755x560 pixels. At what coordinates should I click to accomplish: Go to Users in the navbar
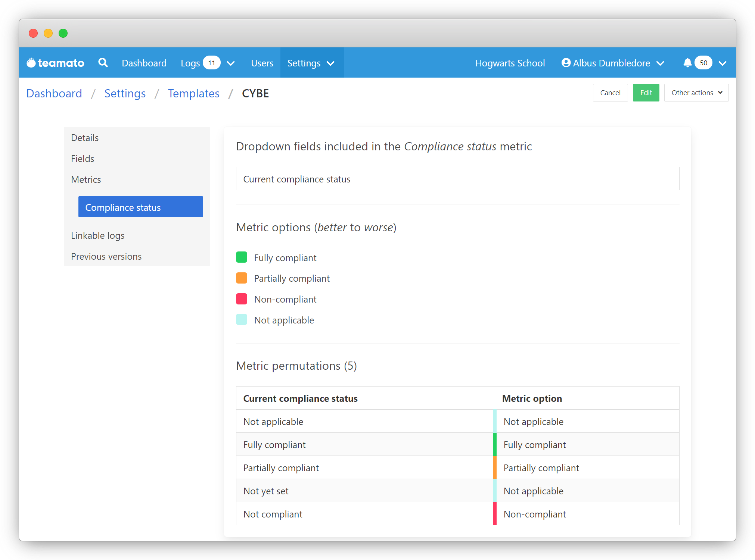pyautogui.click(x=262, y=63)
